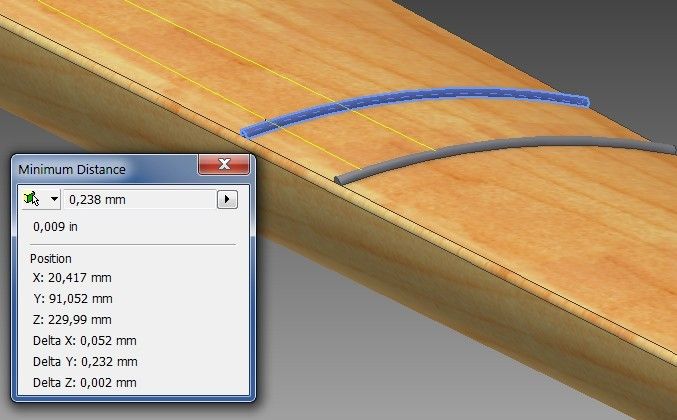Click the Delta Z: 0,002 mm readout
The width and height of the screenshot is (677, 420).
pyautogui.click(x=85, y=383)
